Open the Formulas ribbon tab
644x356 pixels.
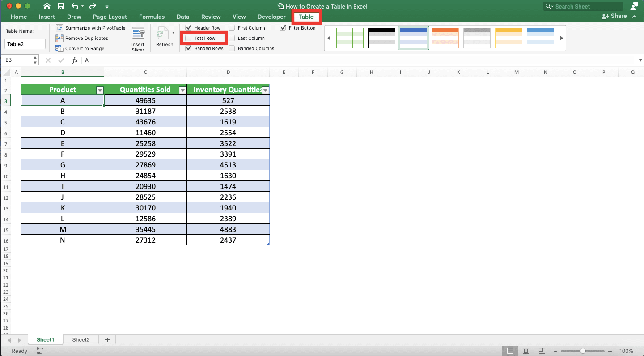pos(152,17)
